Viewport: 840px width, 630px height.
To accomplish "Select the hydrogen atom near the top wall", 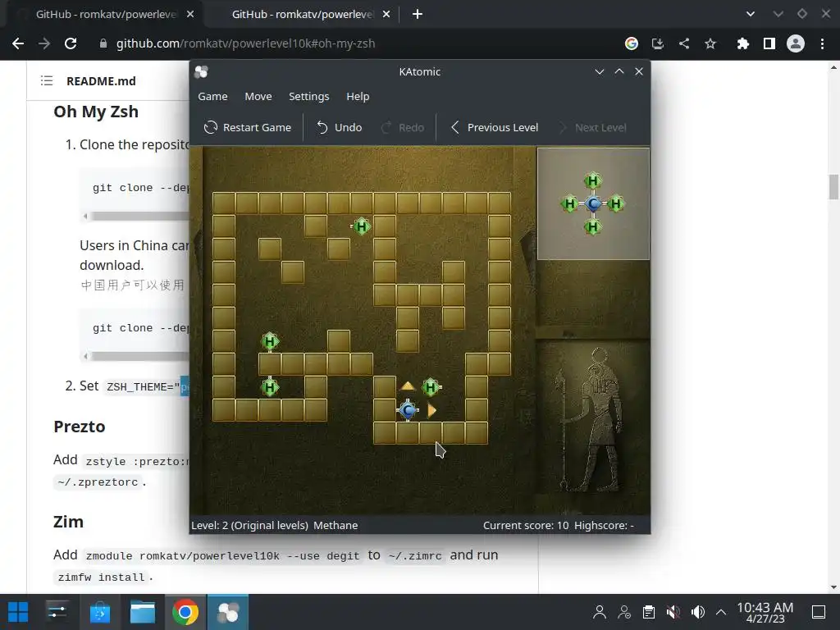I will click(362, 226).
